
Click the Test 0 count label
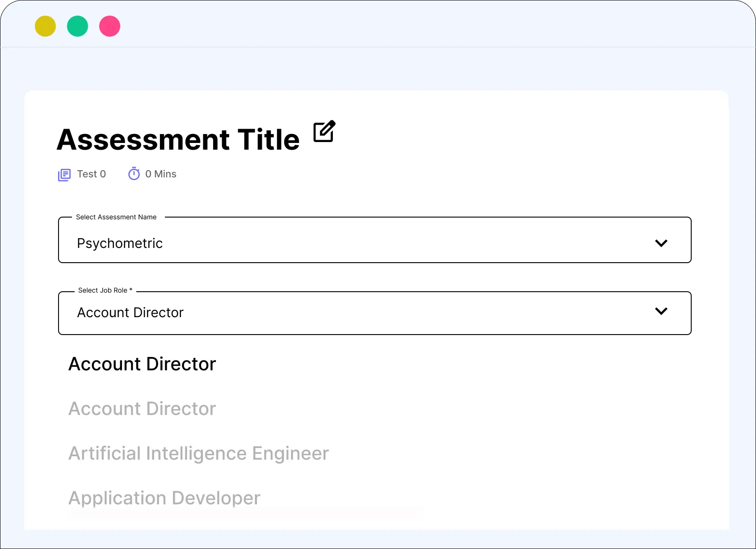tap(91, 174)
